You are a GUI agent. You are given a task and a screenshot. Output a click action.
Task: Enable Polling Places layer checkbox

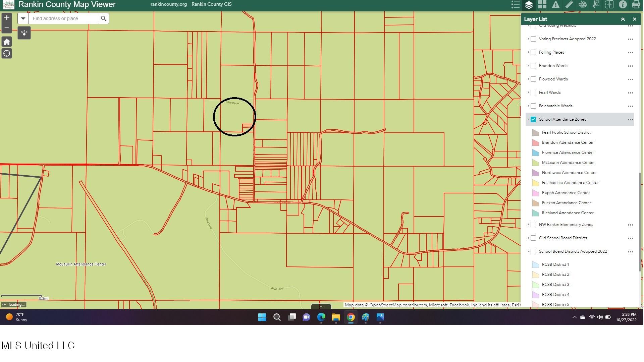533,52
